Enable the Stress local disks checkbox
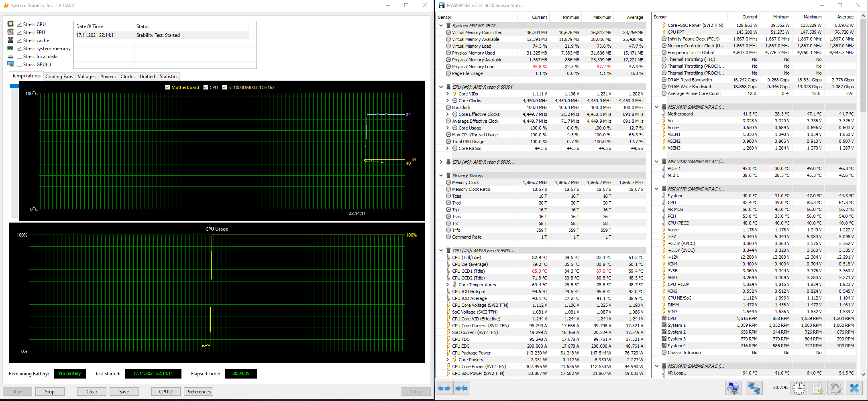 (19, 57)
